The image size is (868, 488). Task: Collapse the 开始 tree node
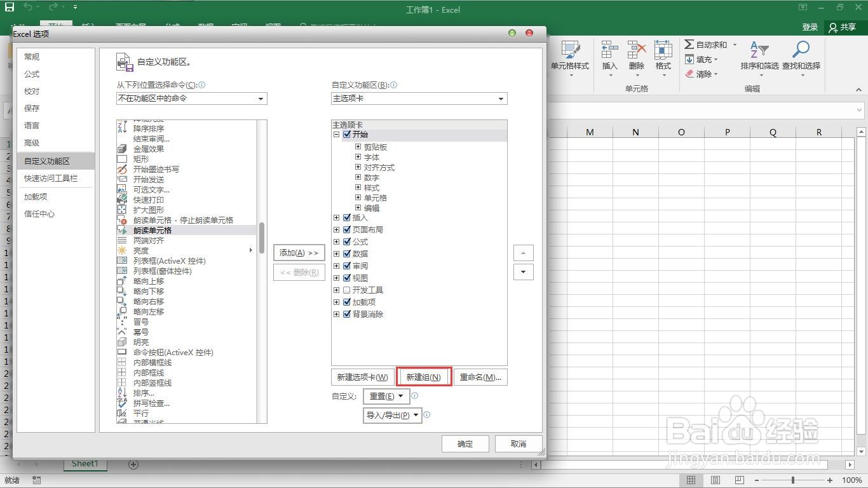[x=337, y=134]
